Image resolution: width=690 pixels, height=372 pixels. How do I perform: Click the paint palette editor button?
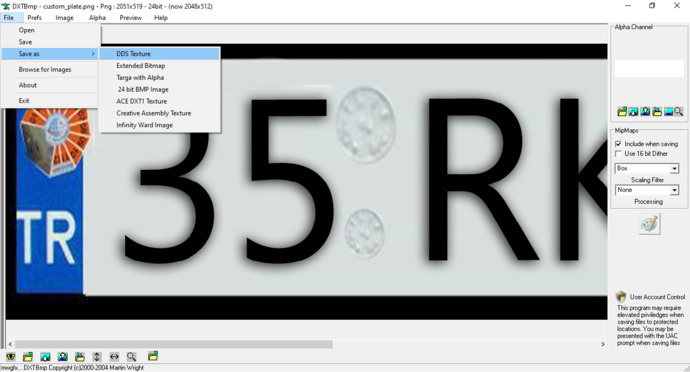pyautogui.click(x=650, y=225)
